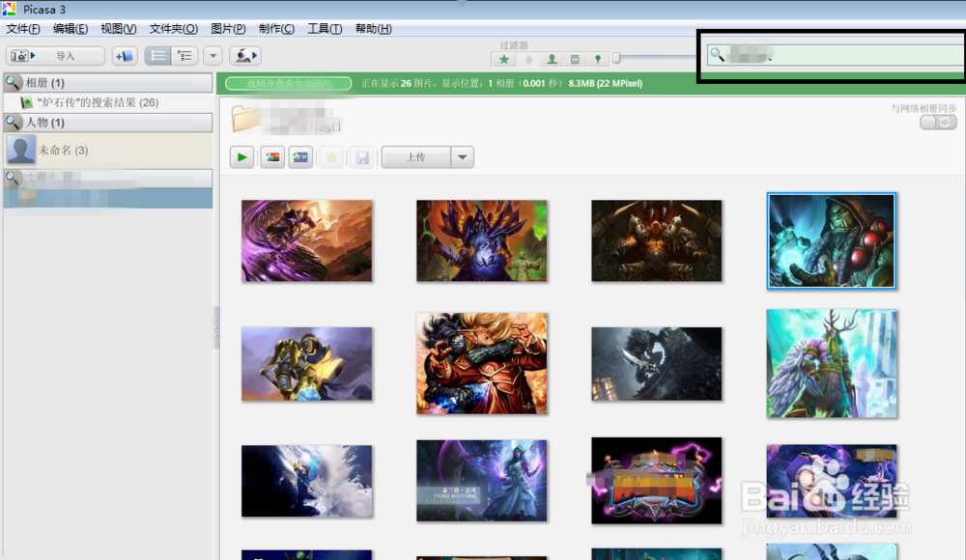Click the magnifier icon in search box

click(717, 55)
